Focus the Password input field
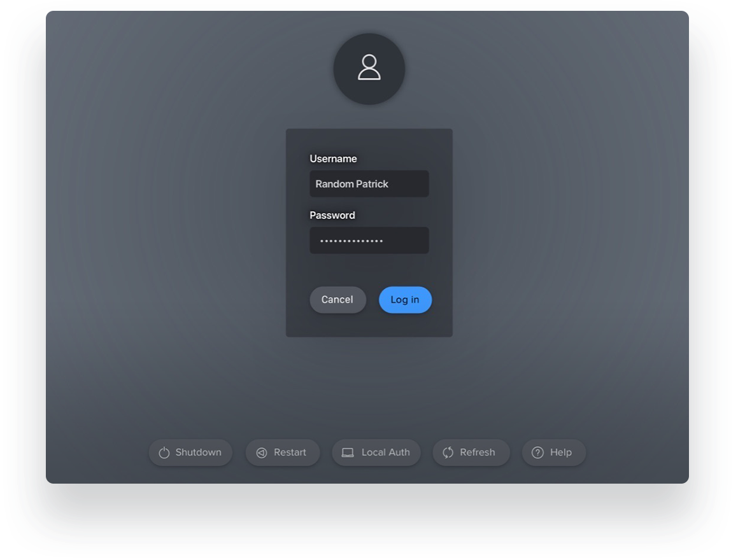The image size is (738, 560). [x=369, y=241]
